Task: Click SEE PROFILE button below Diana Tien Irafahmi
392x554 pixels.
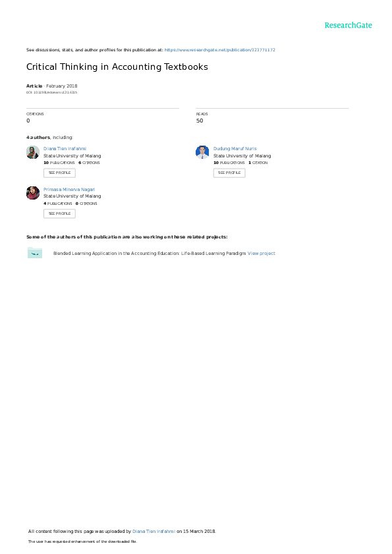Action: (59, 173)
